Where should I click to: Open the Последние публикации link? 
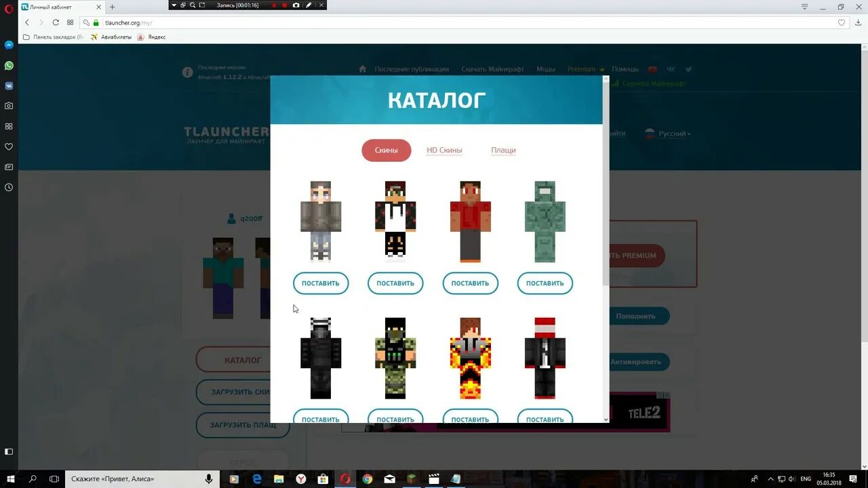(412, 69)
